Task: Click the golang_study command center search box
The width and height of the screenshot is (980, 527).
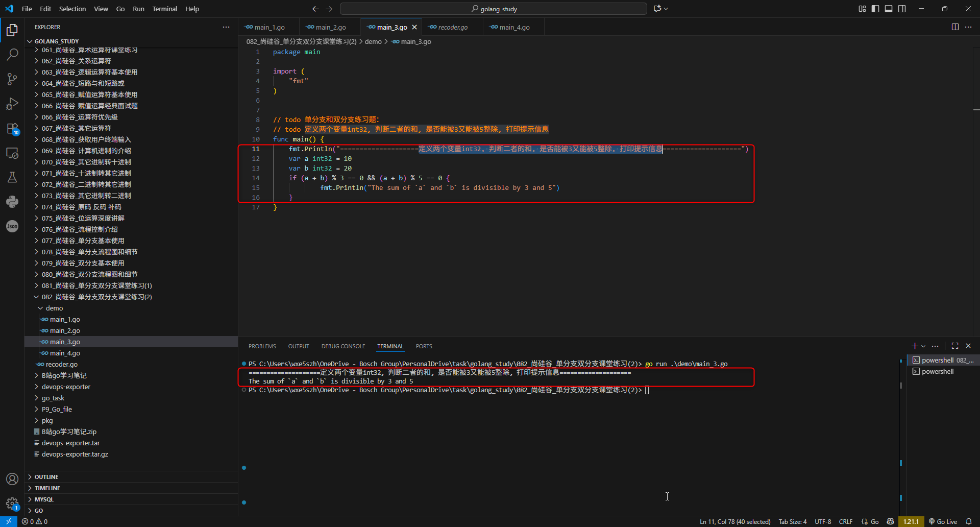Action: pyautogui.click(x=494, y=9)
